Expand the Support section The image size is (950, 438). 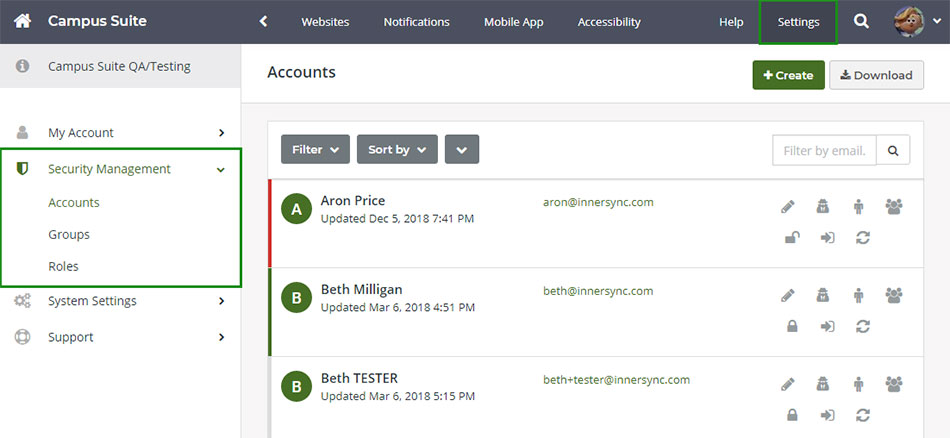pos(222,337)
